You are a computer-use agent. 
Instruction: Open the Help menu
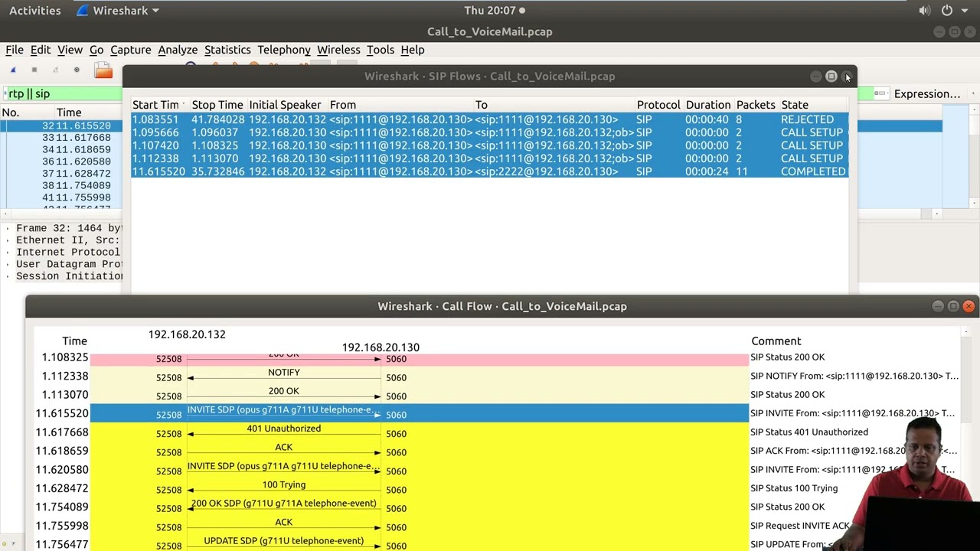tap(412, 50)
